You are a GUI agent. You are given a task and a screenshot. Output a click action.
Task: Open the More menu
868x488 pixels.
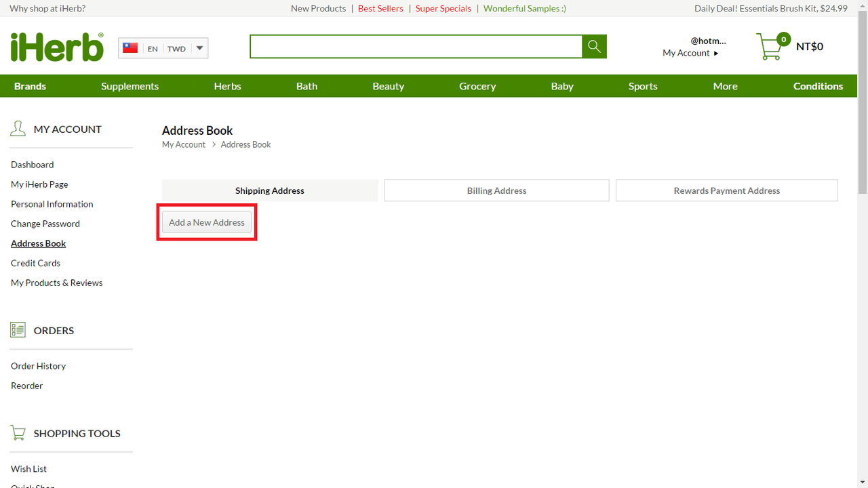coord(725,86)
